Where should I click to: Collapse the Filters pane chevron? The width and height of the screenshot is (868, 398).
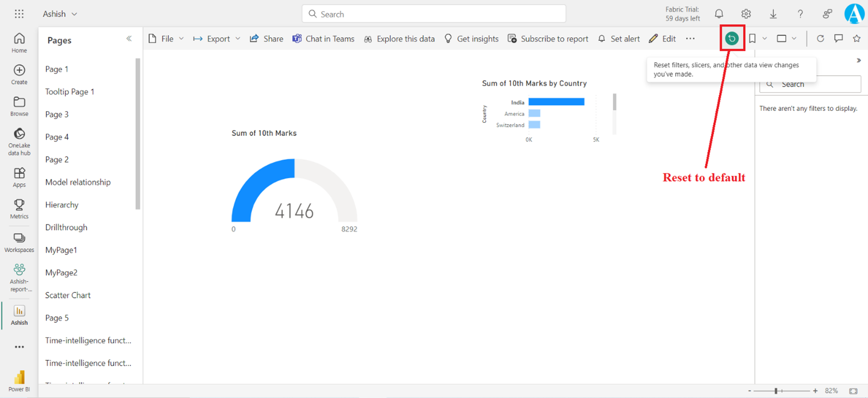[x=859, y=60]
